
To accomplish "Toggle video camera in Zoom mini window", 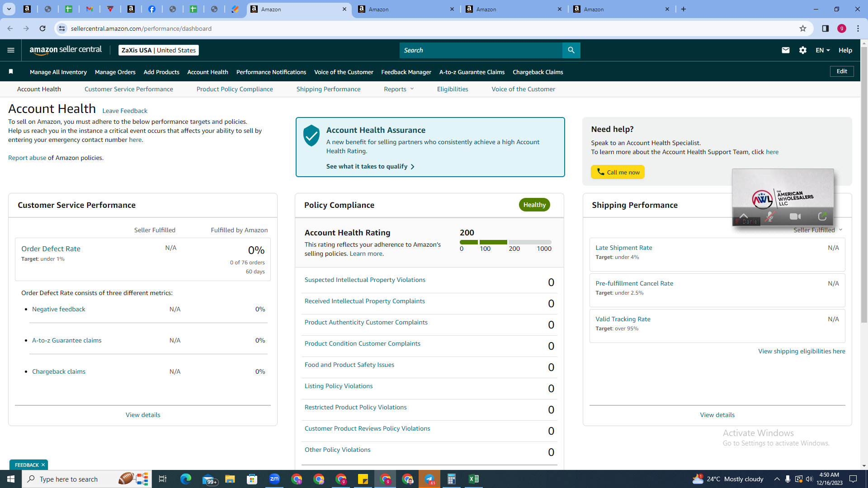I will point(795,217).
